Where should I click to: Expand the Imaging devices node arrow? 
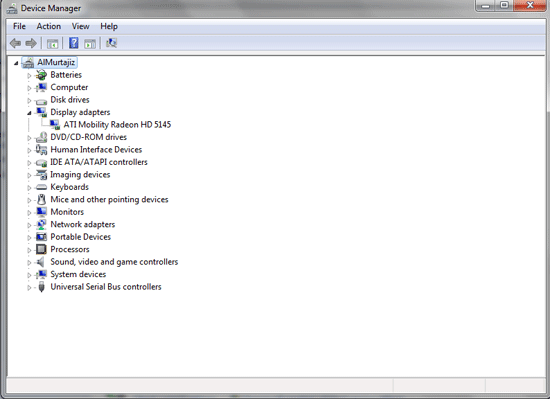pos(29,175)
